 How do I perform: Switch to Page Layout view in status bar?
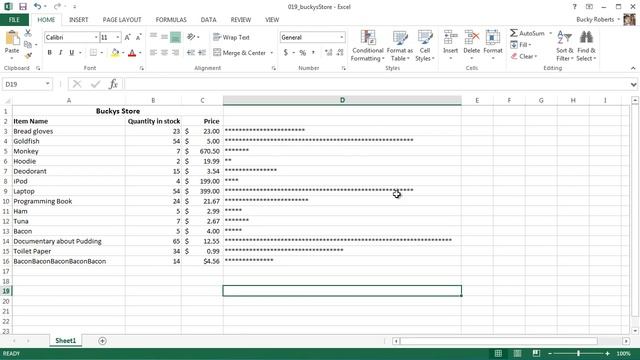(517, 353)
